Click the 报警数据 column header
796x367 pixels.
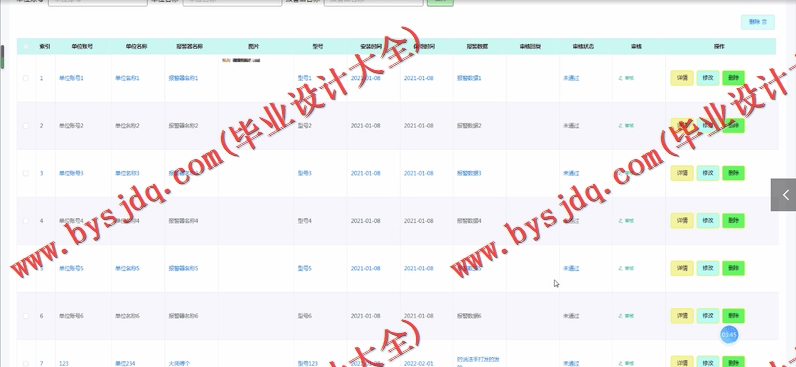477,47
